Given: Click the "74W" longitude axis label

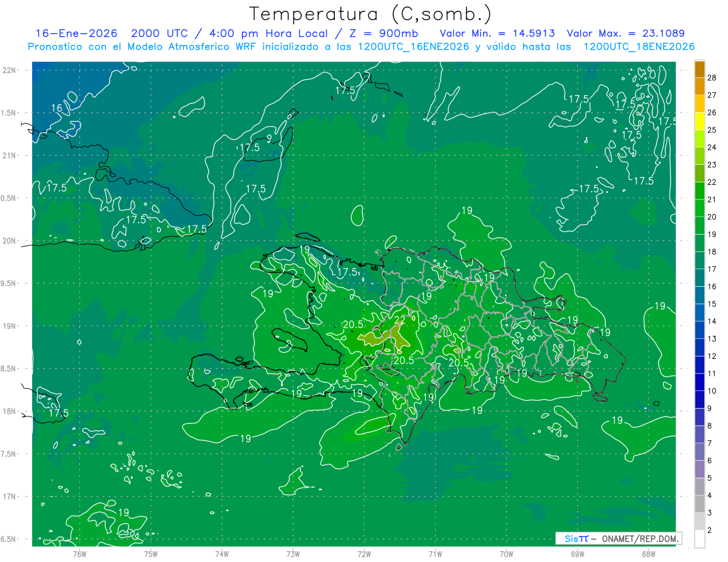Looking at the screenshot, I should (222, 553).
